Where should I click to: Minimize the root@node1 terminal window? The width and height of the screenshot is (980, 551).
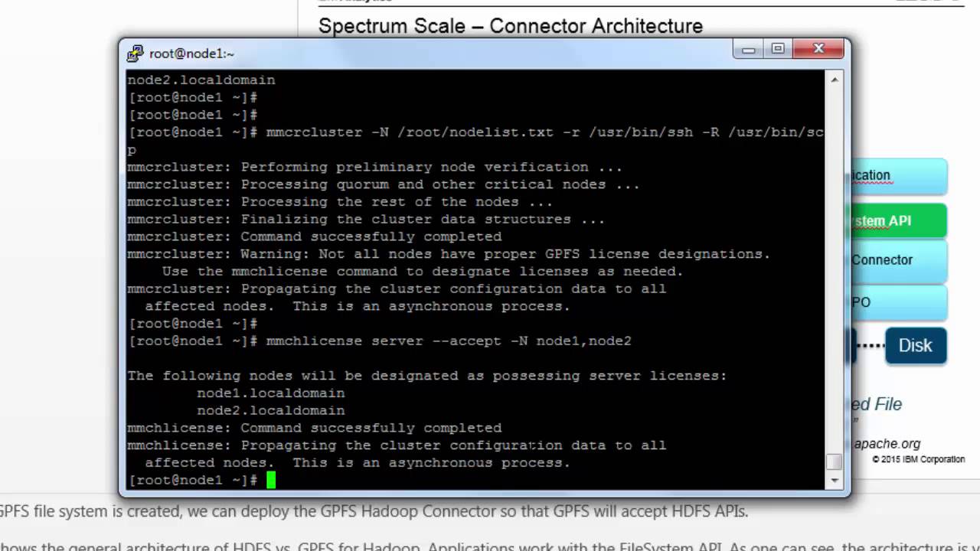pyautogui.click(x=748, y=50)
